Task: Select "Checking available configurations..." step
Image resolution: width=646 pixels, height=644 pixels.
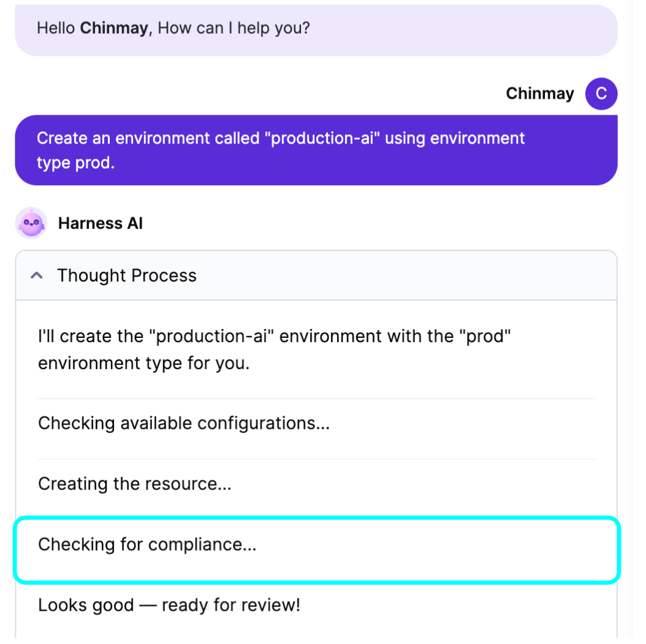Action: (x=316, y=423)
